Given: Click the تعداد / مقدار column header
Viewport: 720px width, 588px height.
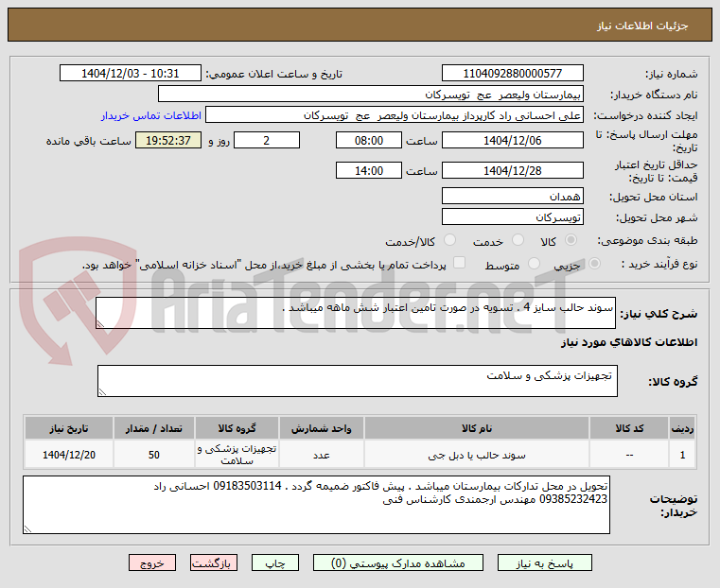Looking at the screenshot, I should coord(154,428).
